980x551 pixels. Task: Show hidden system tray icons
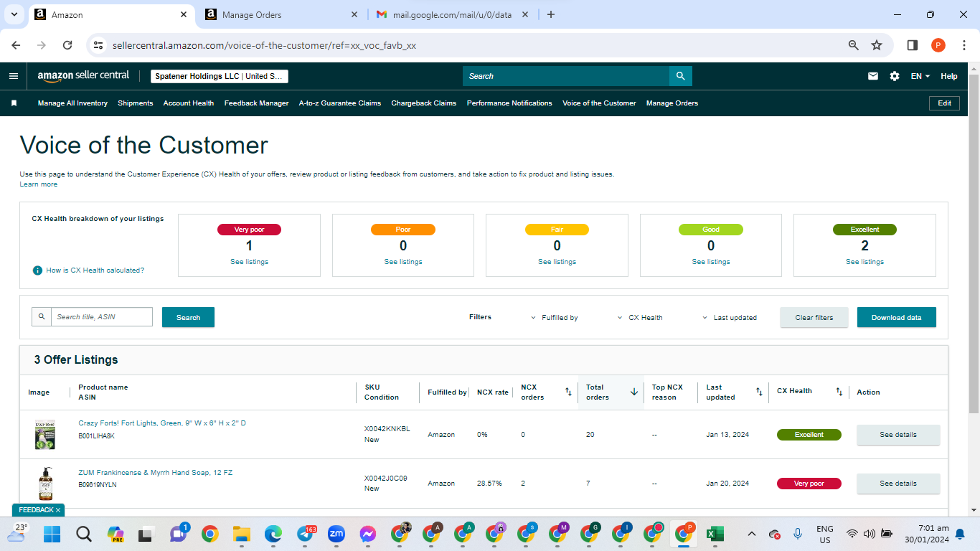pos(752,534)
